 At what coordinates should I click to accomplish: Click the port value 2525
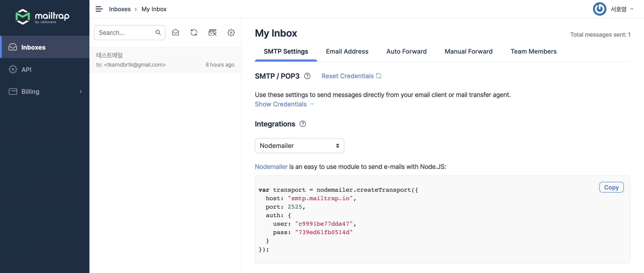[295, 207]
